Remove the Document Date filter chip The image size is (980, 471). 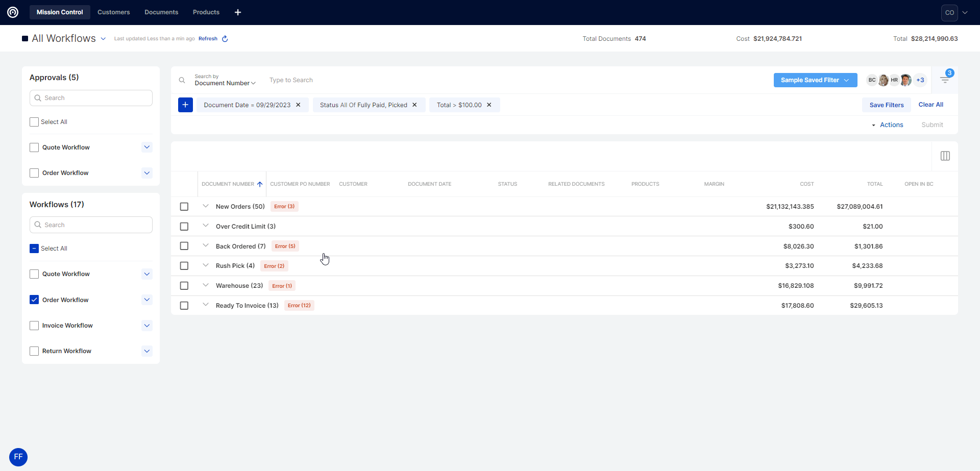pyautogui.click(x=298, y=105)
